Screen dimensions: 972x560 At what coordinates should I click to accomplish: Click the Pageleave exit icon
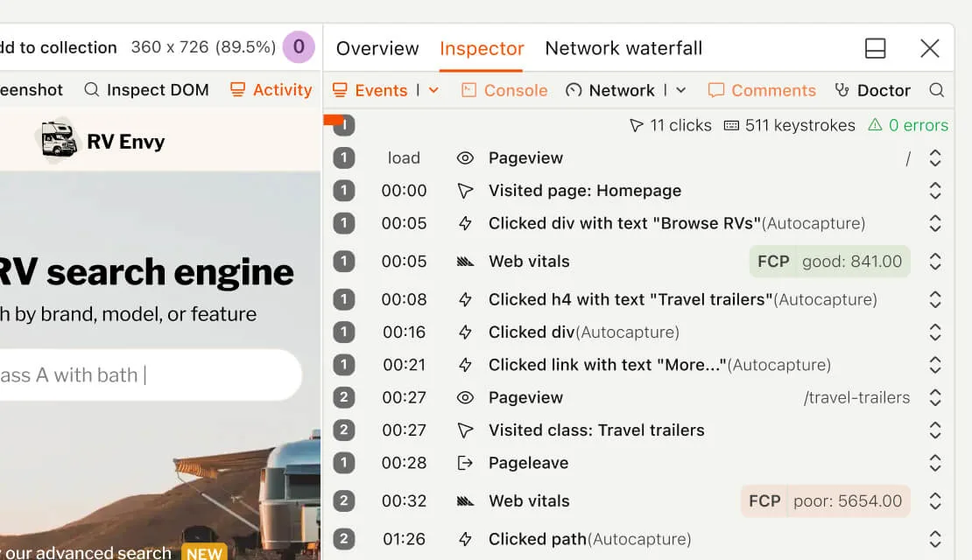[x=465, y=463]
